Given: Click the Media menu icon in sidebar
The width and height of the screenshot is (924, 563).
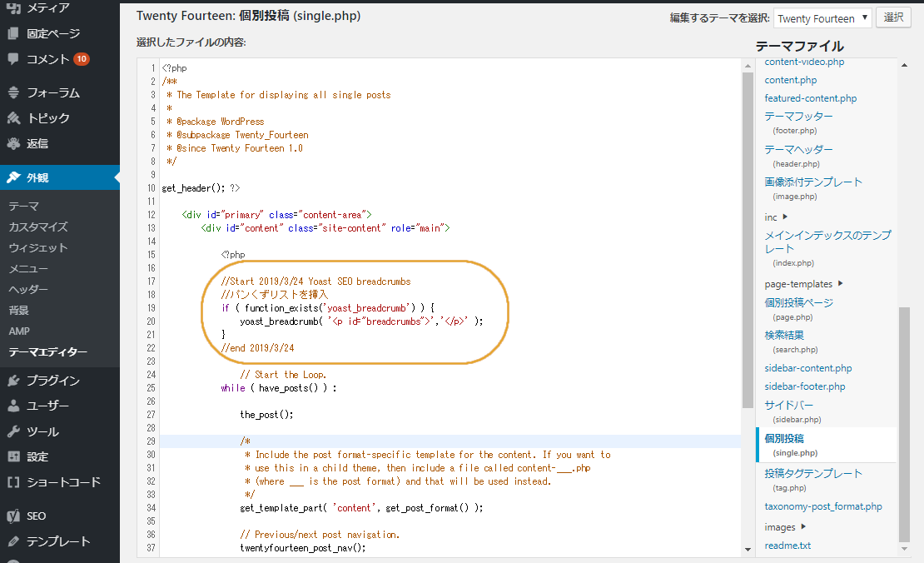Looking at the screenshot, I should point(13,8).
